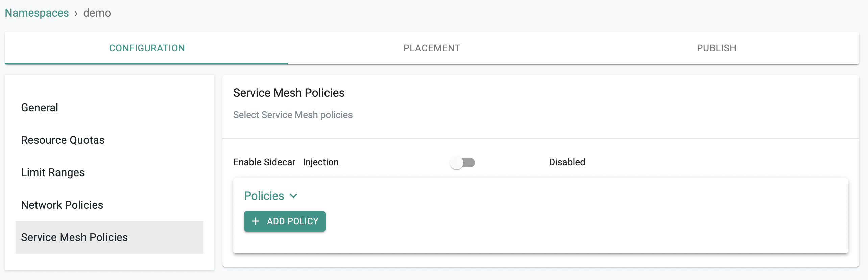
Task: Click the Policies section heading
Action: [x=264, y=196]
